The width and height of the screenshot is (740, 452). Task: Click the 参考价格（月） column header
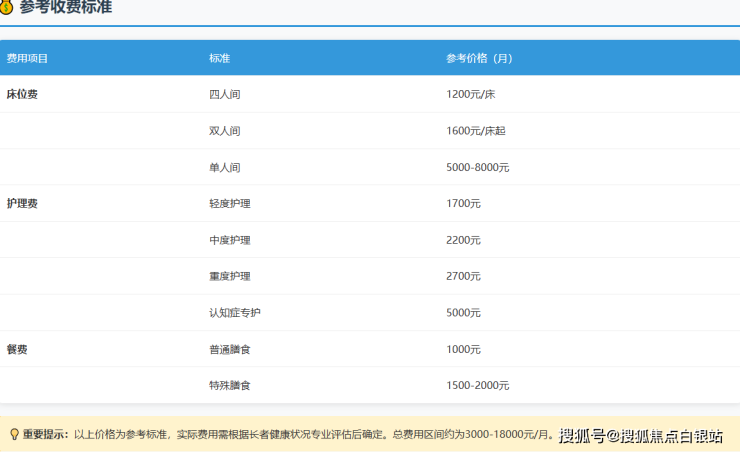[479, 58]
